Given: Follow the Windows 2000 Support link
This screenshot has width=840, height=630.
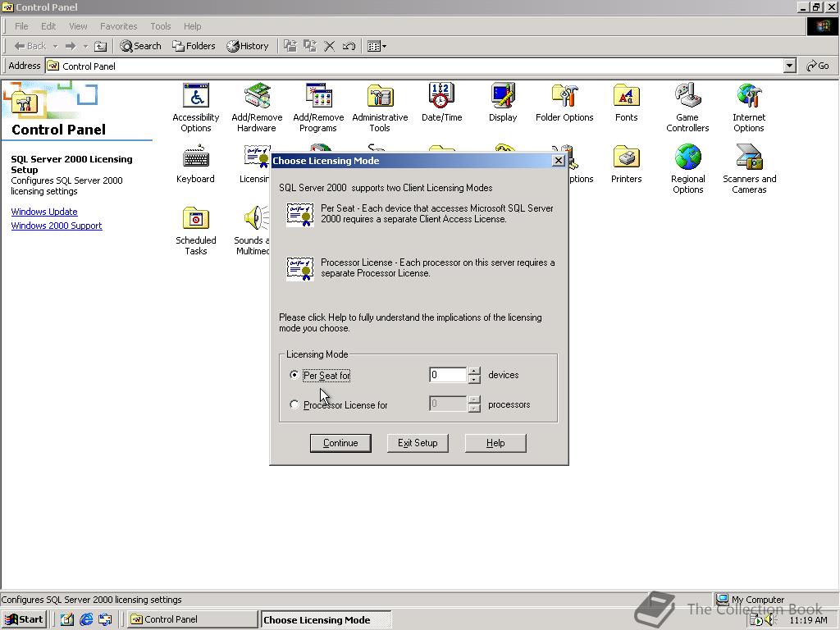Looking at the screenshot, I should [57, 226].
